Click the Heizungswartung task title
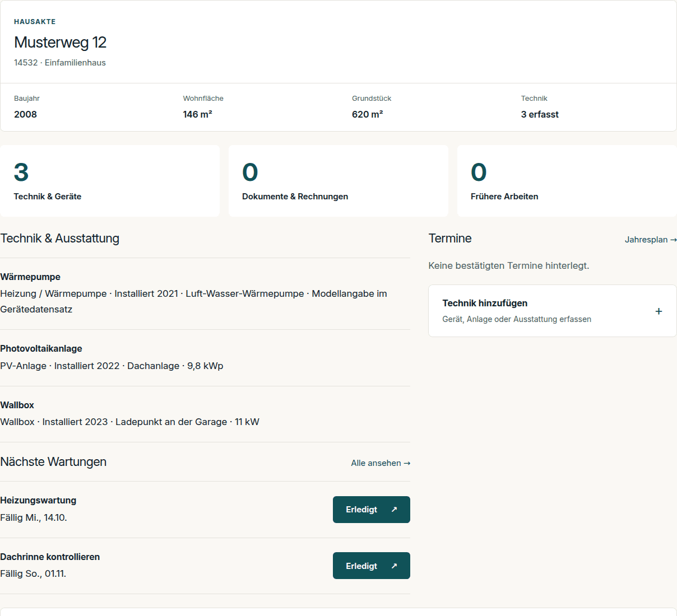 [x=38, y=500]
